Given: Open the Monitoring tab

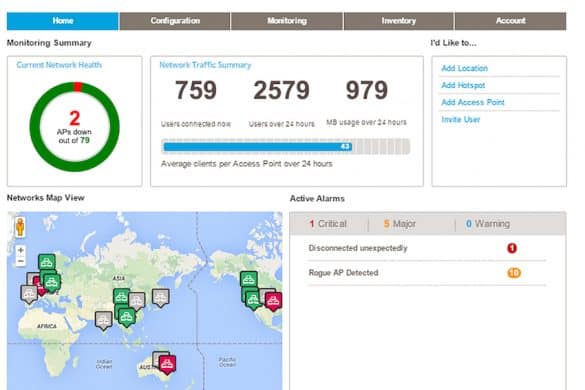Looking at the screenshot, I should pos(287,21).
